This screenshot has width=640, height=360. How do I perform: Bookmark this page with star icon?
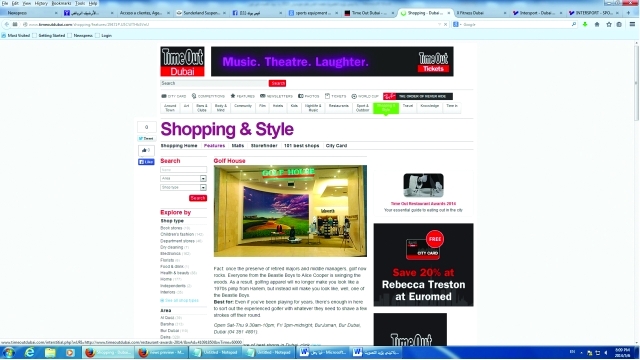pyautogui.click(x=609, y=24)
